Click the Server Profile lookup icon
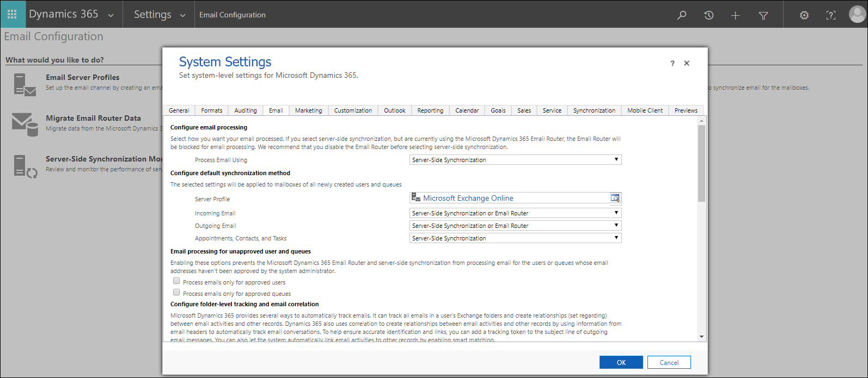Image resolution: width=868 pixels, height=378 pixels. click(x=615, y=198)
